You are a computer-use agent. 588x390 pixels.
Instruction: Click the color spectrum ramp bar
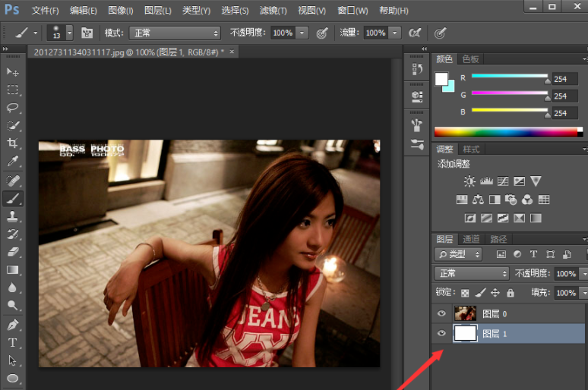pyautogui.click(x=504, y=132)
